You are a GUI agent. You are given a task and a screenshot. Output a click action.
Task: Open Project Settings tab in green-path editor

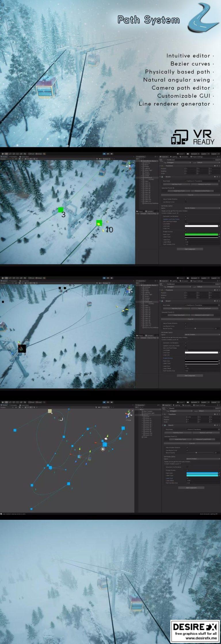197,157
